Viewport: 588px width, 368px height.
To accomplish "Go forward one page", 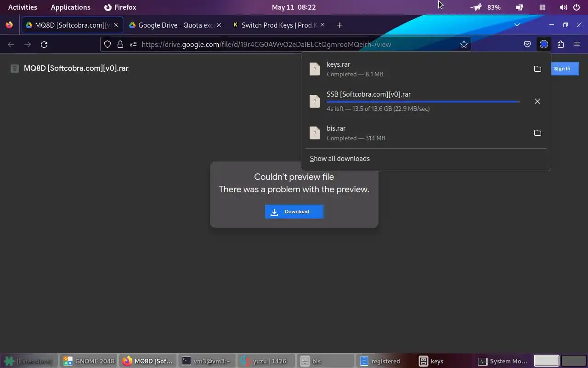I will click(x=28, y=44).
